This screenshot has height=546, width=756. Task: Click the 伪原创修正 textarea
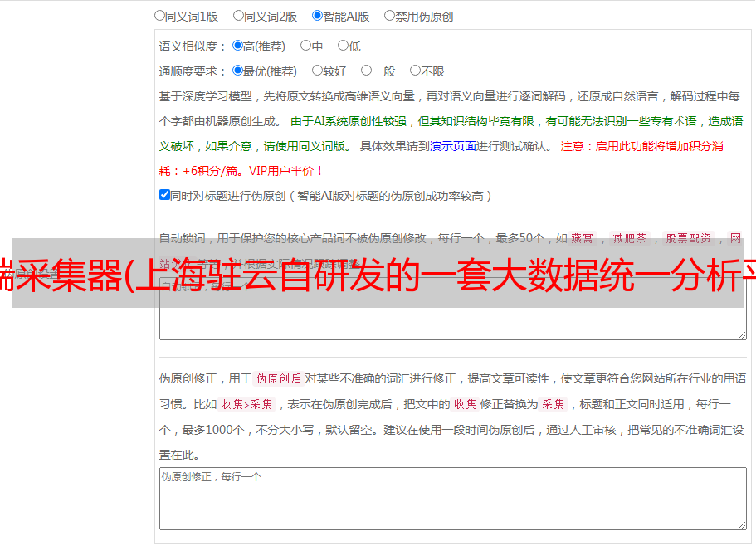453,499
